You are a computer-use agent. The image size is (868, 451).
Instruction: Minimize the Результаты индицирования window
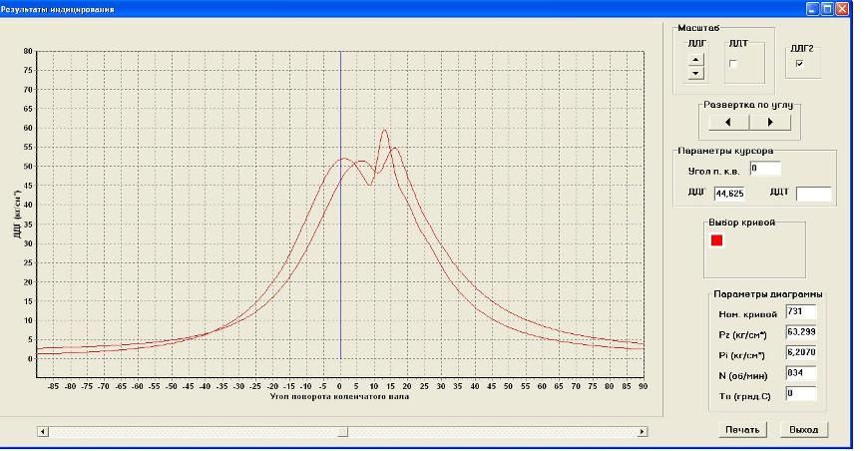click(x=813, y=8)
